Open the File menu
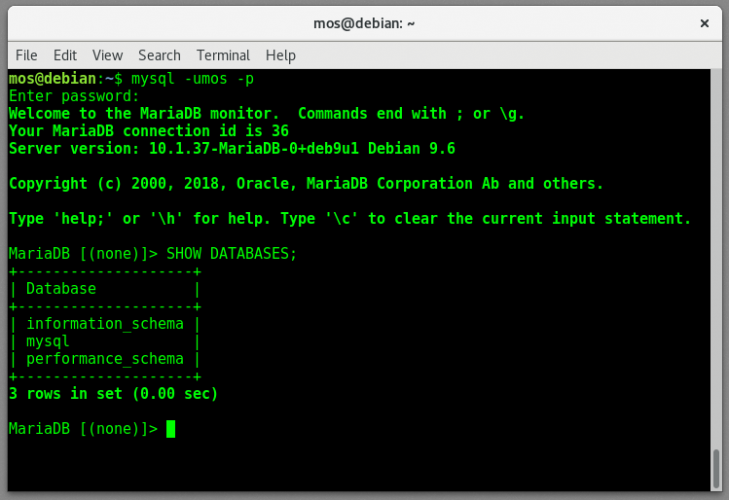 26,55
